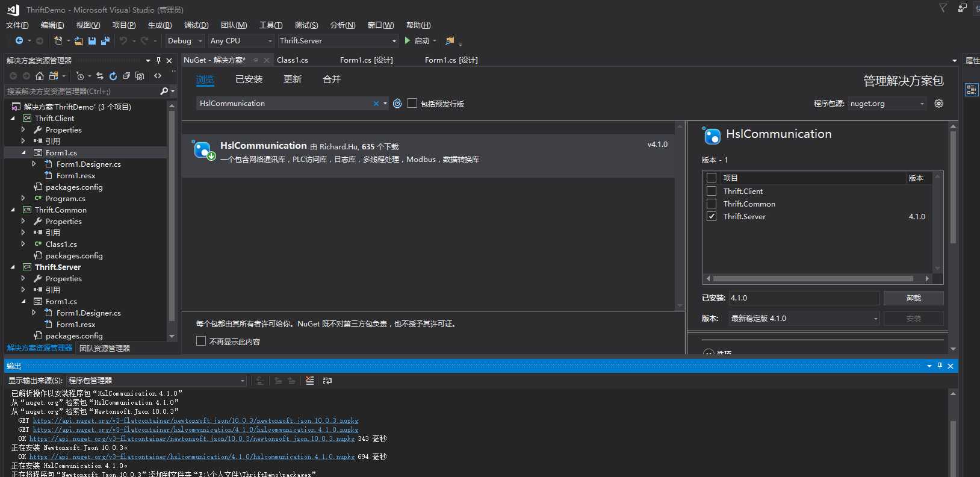Click the Show All Files icon
The image size is (980, 477).
tap(140, 76)
